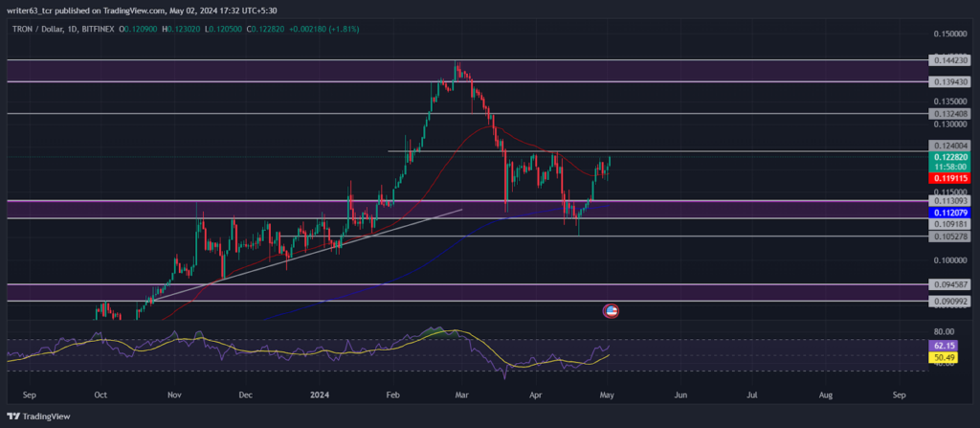Select the purple zone between 0.144230 and 0.139430
This screenshot has height=428, width=980.
coord(467,71)
